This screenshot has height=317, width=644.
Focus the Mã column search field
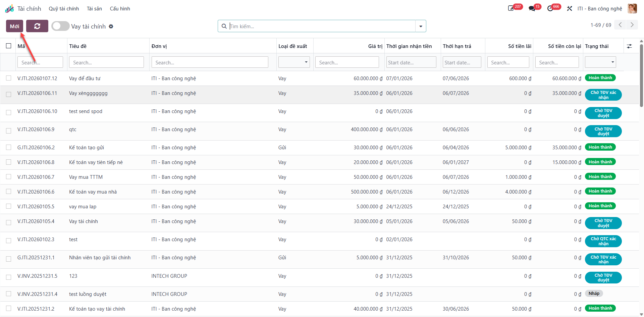click(x=40, y=62)
